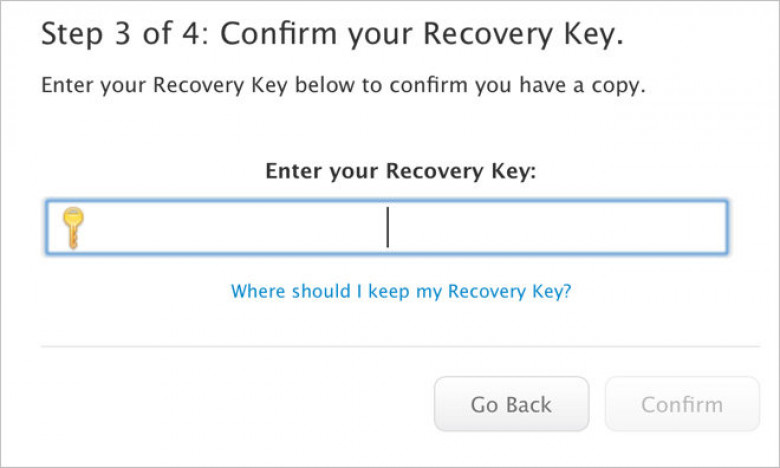Click 'Confirm your Recovery Key.' in the heading
The height and width of the screenshot is (468, 780).
422,35
